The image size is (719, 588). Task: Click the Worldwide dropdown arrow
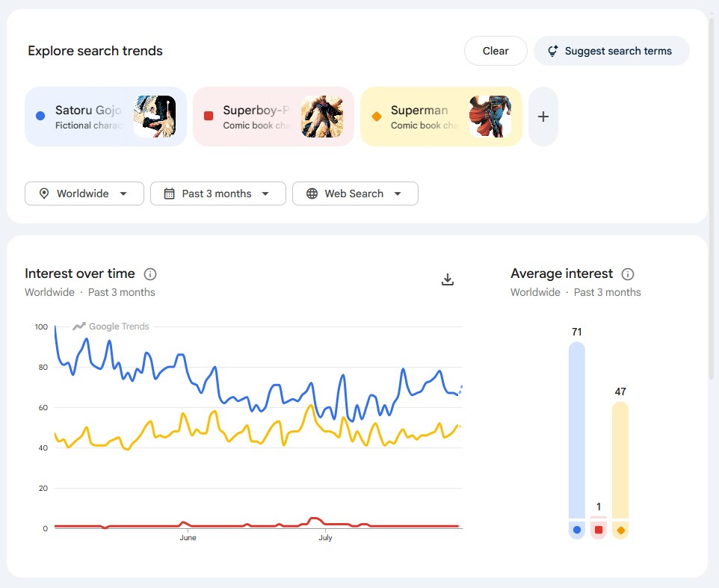pos(123,194)
